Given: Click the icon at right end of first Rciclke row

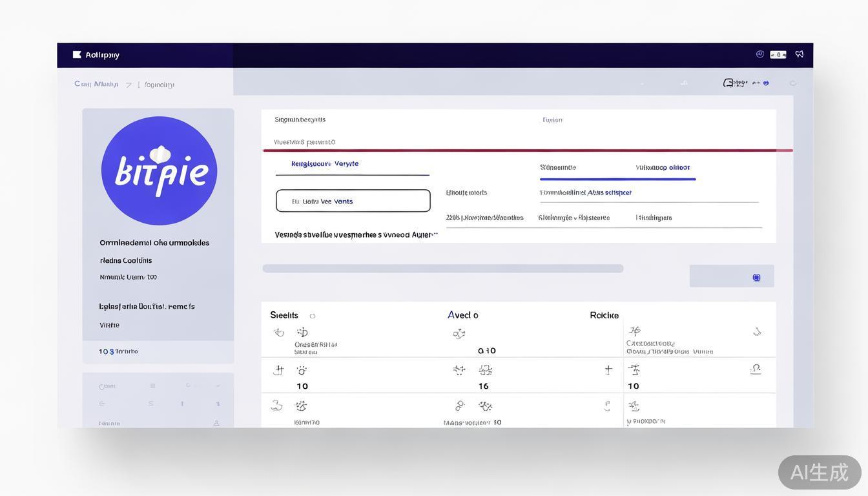Looking at the screenshot, I should [757, 332].
